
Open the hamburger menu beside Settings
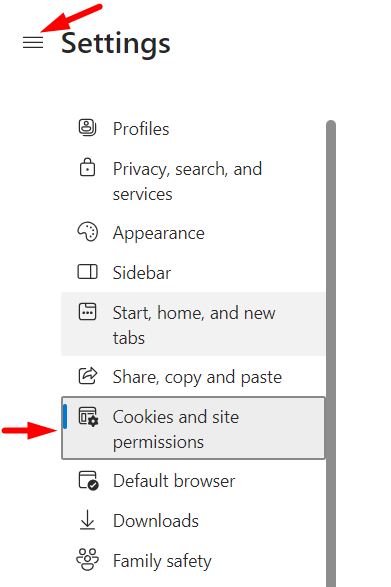pos(33,42)
